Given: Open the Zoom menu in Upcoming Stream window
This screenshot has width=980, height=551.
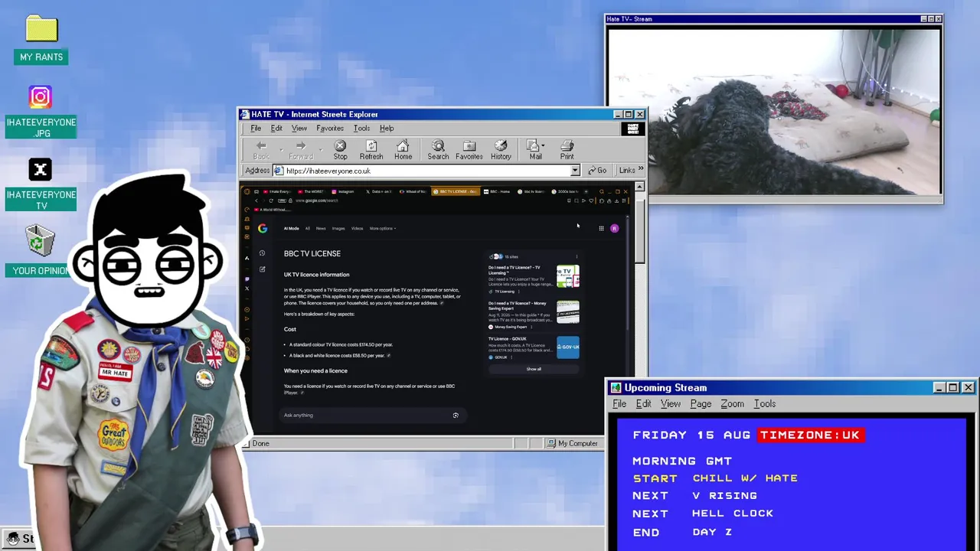Looking at the screenshot, I should point(732,404).
